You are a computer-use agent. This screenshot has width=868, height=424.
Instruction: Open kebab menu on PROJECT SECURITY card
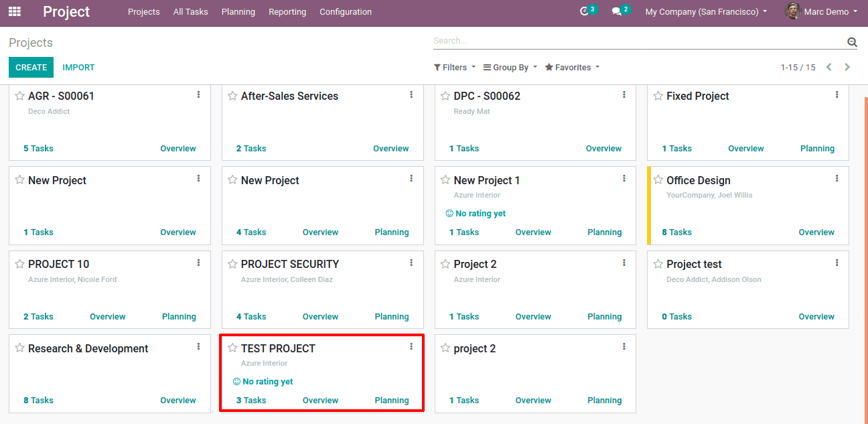(x=411, y=263)
